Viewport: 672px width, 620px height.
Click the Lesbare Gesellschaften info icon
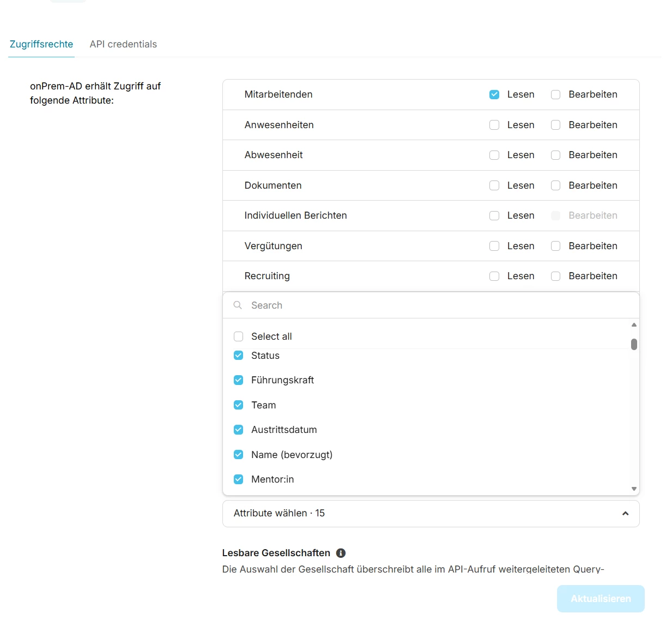click(341, 553)
